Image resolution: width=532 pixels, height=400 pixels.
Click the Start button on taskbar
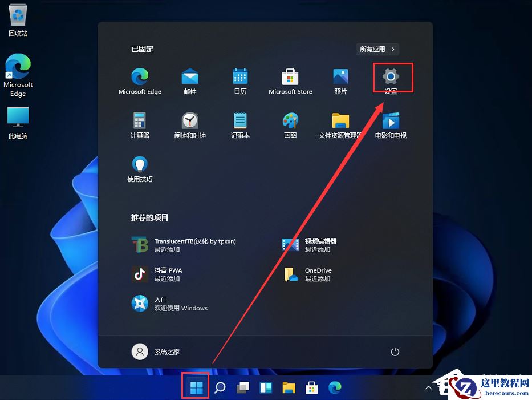(195, 387)
